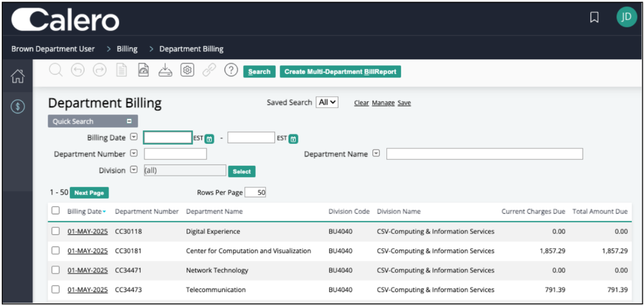Check the Telecommunication row checkbox

(x=55, y=289)
